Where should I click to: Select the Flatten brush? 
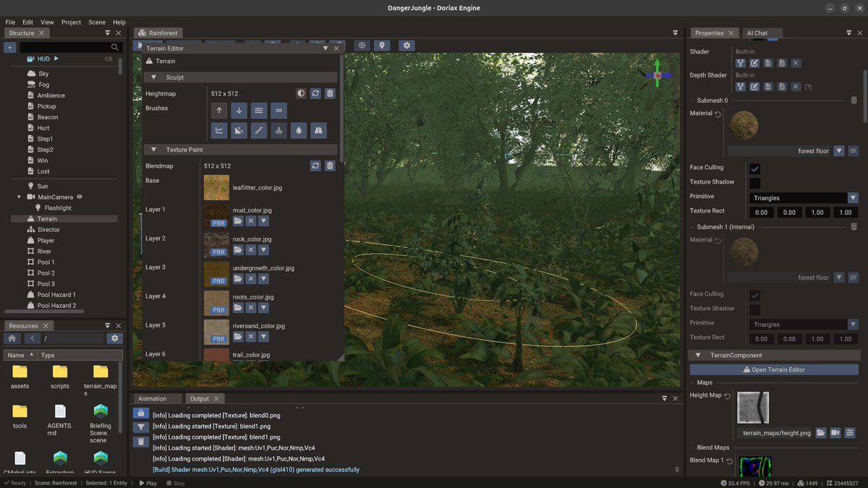(x=279, y=111)
